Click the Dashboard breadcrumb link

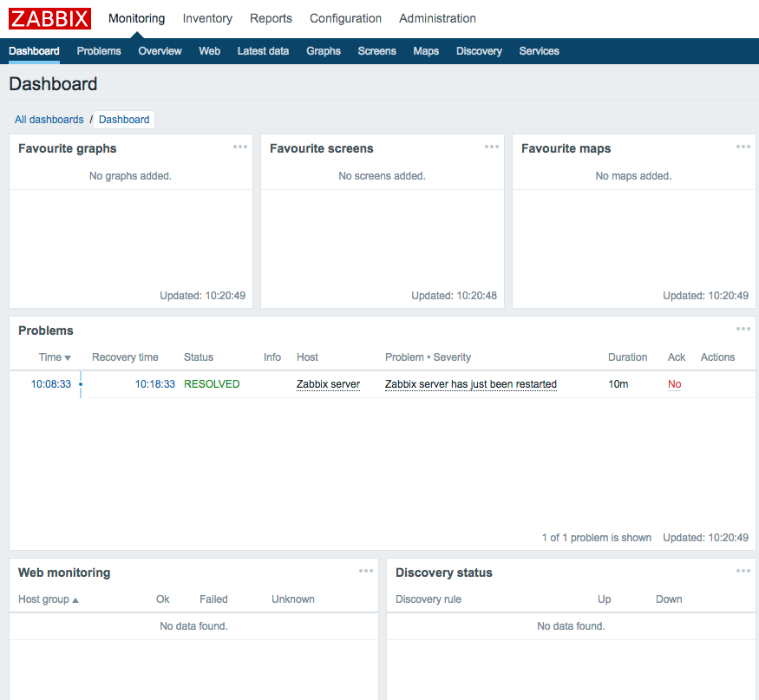coord(124,120)
